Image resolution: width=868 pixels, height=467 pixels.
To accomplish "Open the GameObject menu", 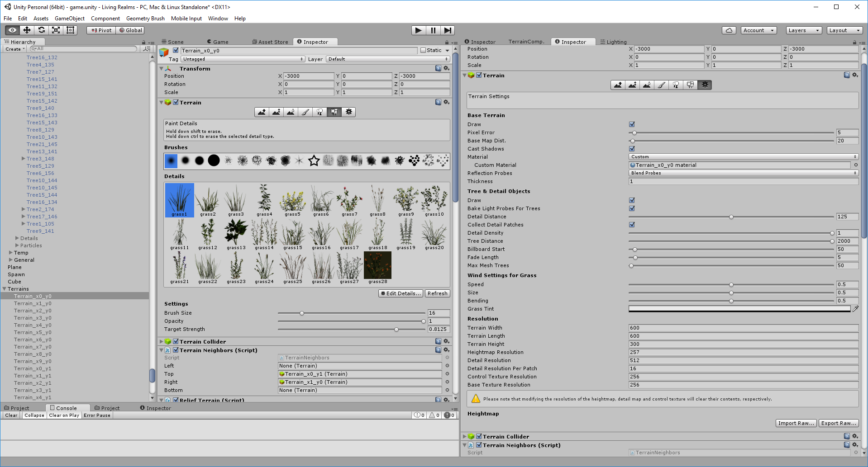I will tap(69, 19).
